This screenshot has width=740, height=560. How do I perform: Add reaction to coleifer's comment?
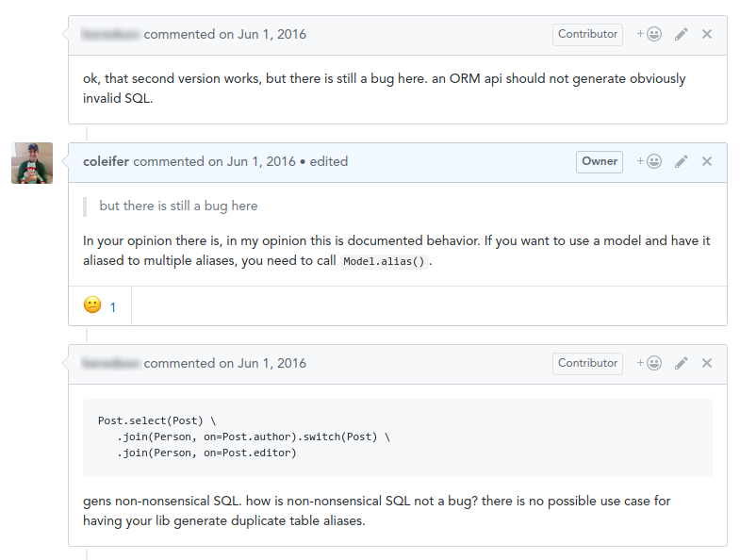coord(649,161)
